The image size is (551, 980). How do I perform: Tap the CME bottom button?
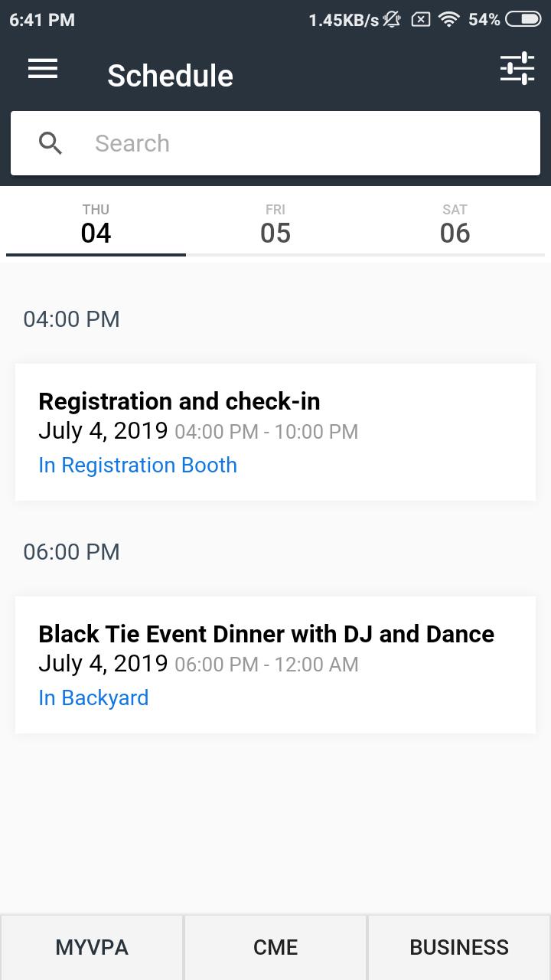(x=275, y=947)
